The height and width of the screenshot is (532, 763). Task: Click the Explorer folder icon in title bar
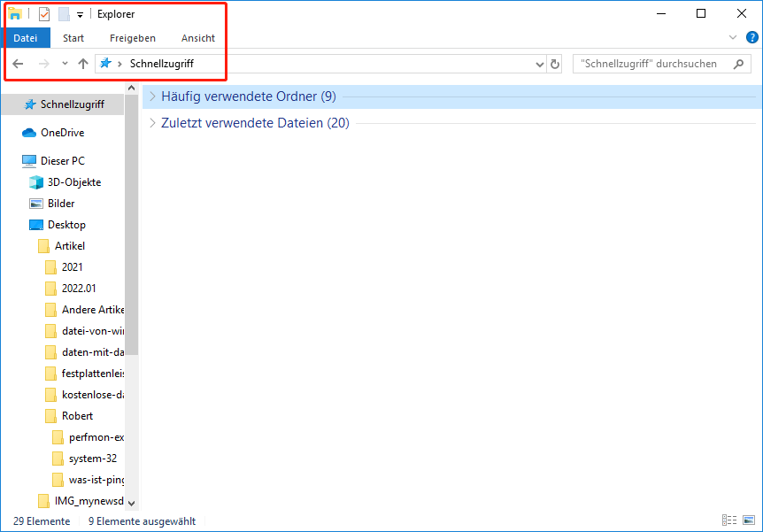(x=13, y=13)
